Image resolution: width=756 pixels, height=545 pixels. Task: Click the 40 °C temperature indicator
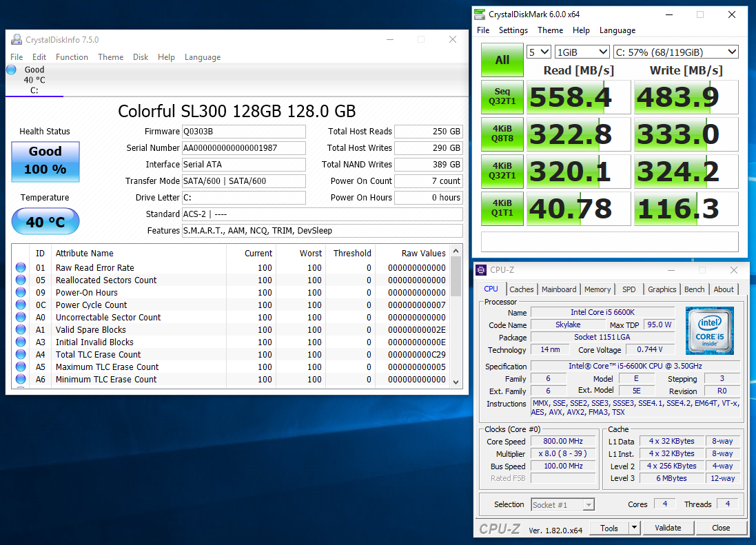click(x=45, y=222)
